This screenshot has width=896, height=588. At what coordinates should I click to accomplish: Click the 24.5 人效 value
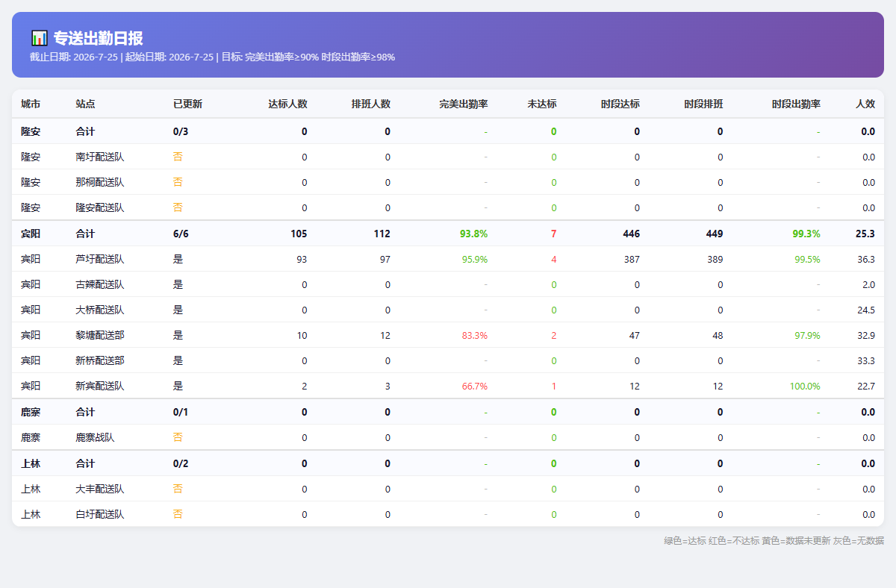pyautogui.click(x=866, y=310)
